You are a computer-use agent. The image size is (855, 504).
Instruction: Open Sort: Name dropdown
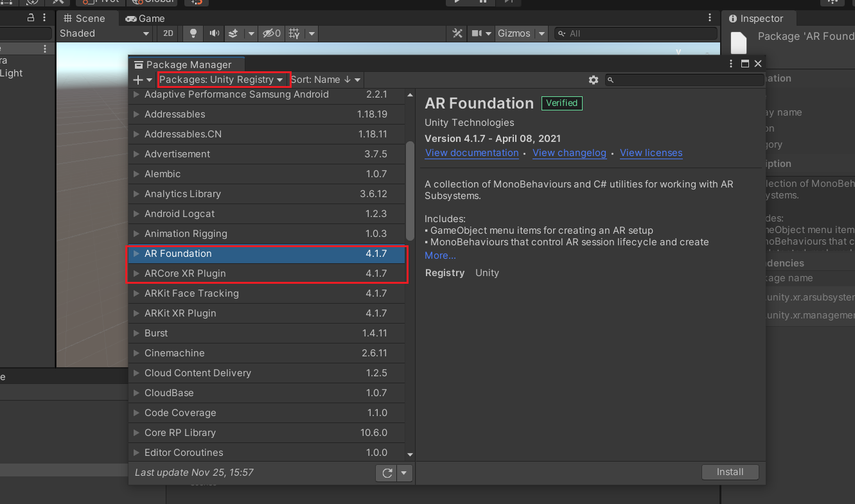tap(325, 80)
